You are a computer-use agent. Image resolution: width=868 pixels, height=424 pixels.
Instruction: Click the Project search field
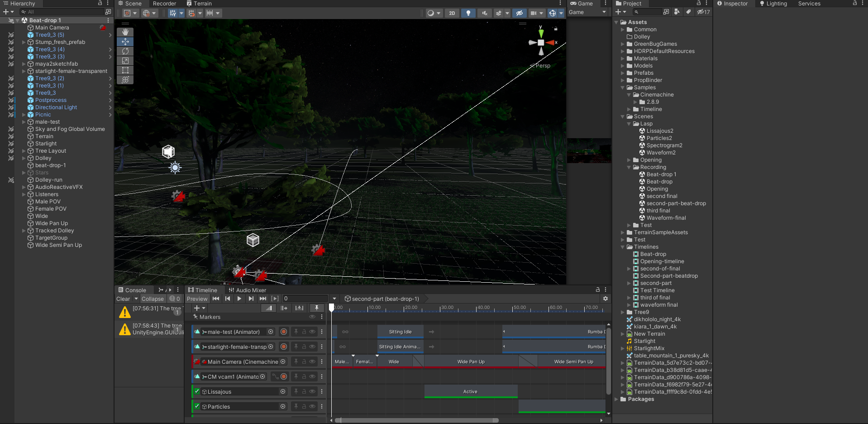(x=647, y=12)
